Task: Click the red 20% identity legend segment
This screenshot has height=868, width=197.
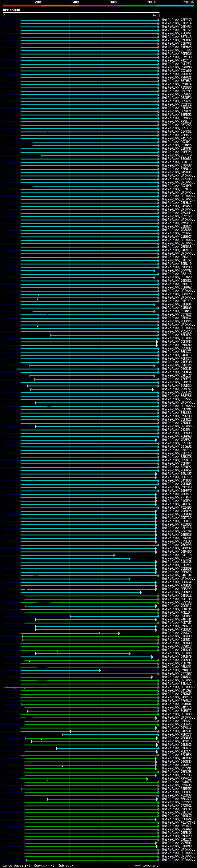Action: pyautogui.click(x=22, y=6)
